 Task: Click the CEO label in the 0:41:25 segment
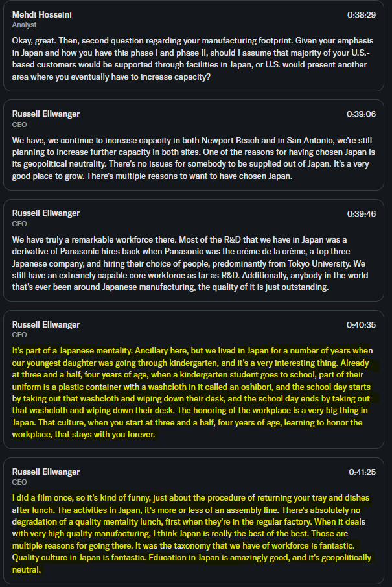point(19,482)
